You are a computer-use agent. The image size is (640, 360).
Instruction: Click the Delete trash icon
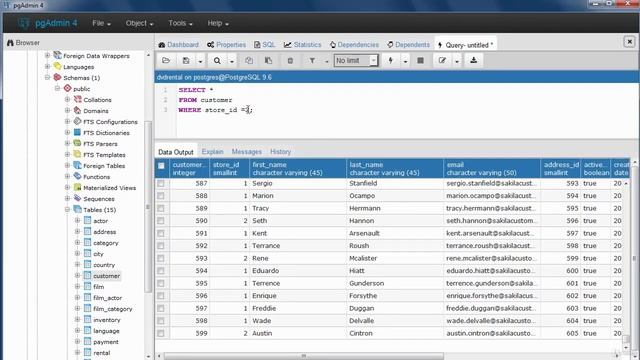pos(290,60)
